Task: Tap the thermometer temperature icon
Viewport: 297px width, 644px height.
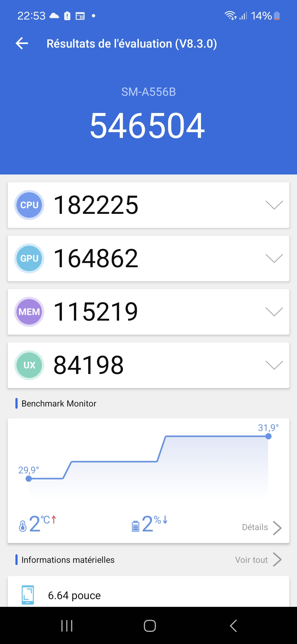Action: pyautogui.click(x=23, y=526)
